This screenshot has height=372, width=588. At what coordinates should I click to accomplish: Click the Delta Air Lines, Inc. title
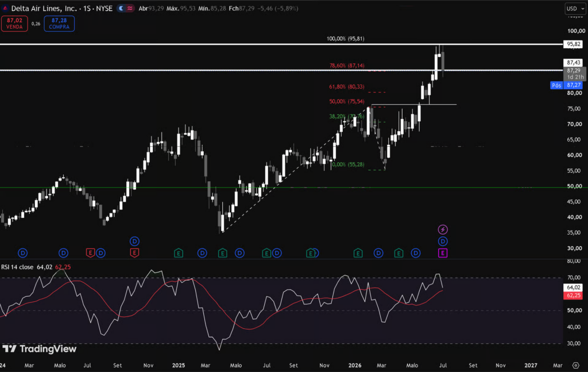click(44, 8)
